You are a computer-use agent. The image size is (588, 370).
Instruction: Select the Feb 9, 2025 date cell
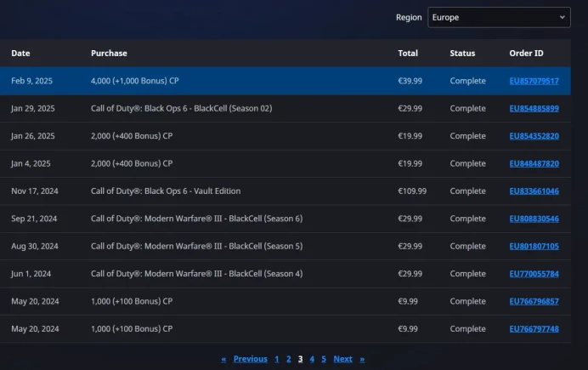click(32, 81)
